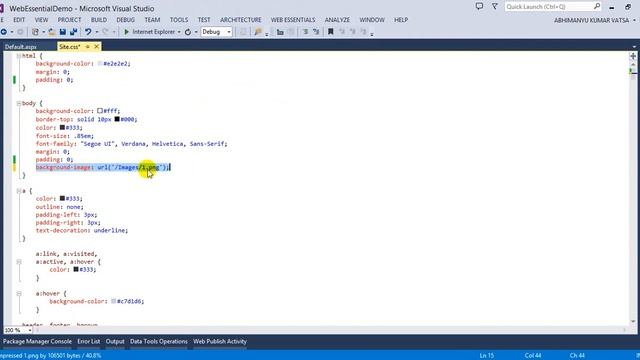This screenshot has height=360, width=640.
Task: Click the editor vertical scrollbar
Action: pyautogui.click(x=633, y=192)
